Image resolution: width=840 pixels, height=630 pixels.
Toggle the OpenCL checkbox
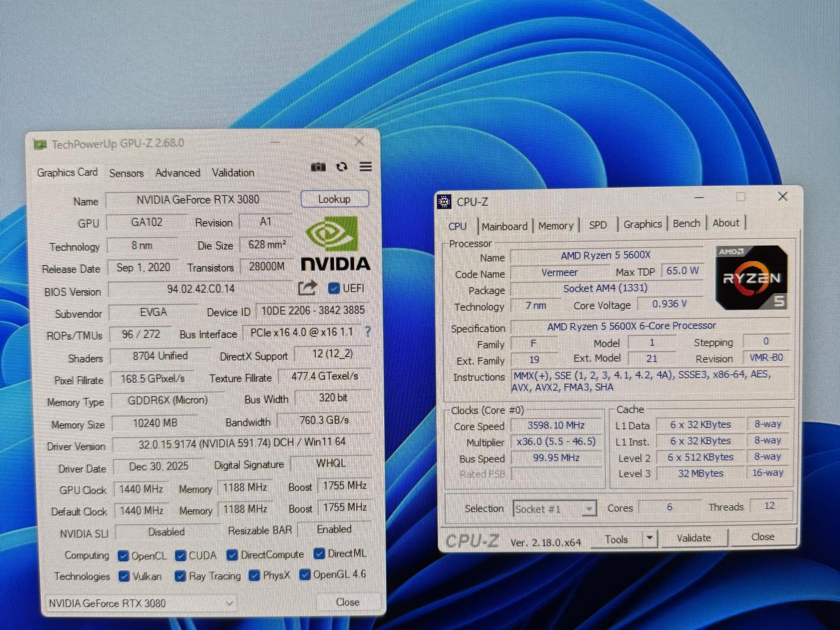(x=123, y=556)
